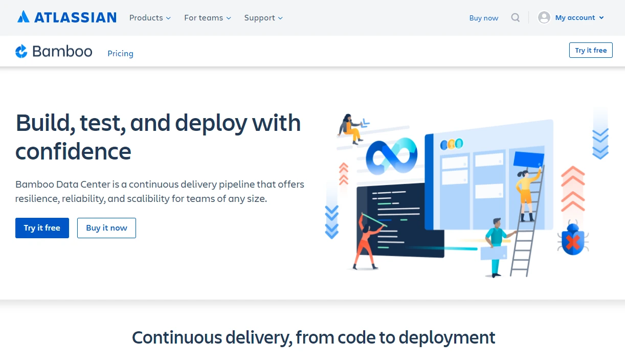Click the Atlassian triangle logo mark
Image resolution: width=625 pixels, height=364 pixels.
(23, 16)
